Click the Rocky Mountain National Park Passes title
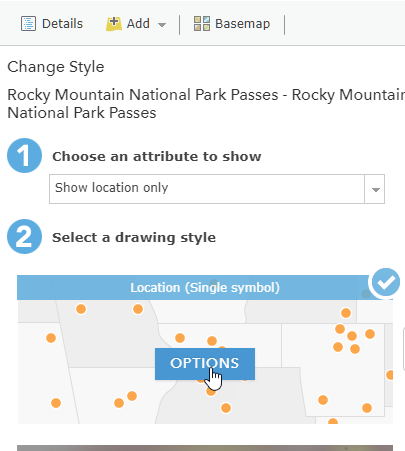The image size is (405, 451). (206, 104)
